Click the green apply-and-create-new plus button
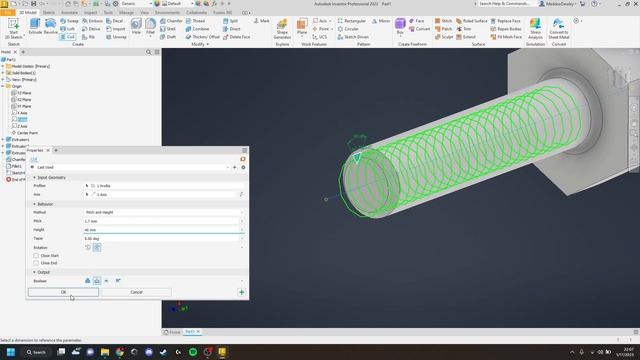Image resolution: width=640 pixels, height=360 pixels. [x=242, y=292]
